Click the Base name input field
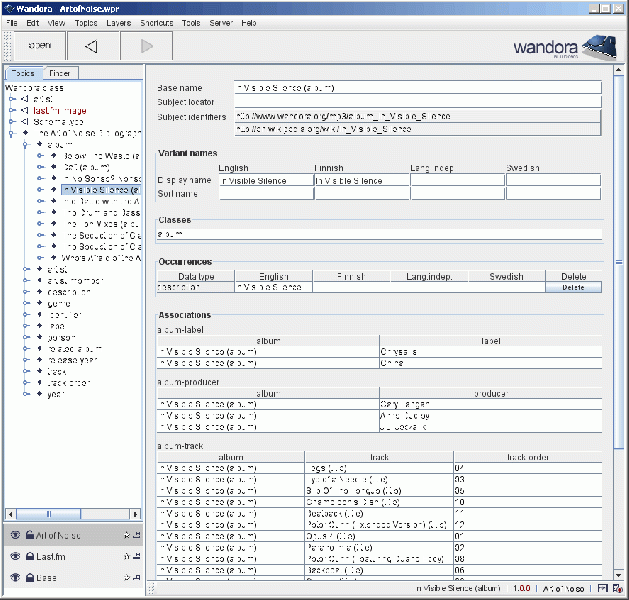This screenshot has width=629, height=600. click(x=416, y=88)
